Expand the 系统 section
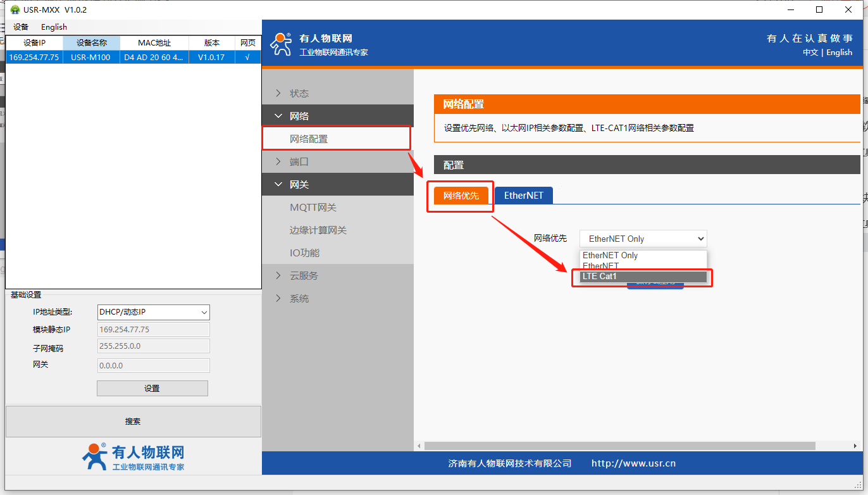 tap(338, 298)
